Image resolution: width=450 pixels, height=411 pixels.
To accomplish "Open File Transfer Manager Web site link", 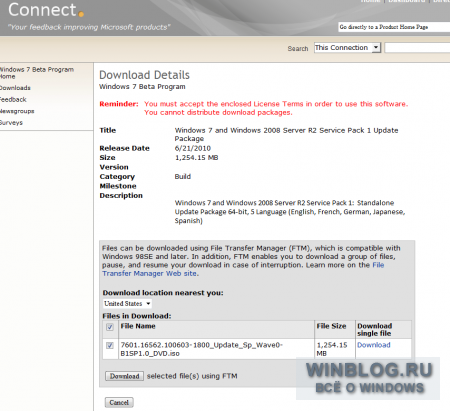I will tap(243, 269).
